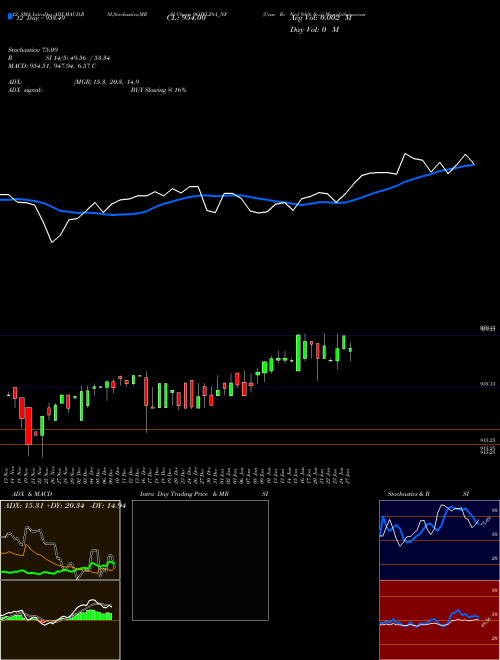Open the red RSI chart panel
This screenshot has width=500, height=660.
tap(439, 620)
